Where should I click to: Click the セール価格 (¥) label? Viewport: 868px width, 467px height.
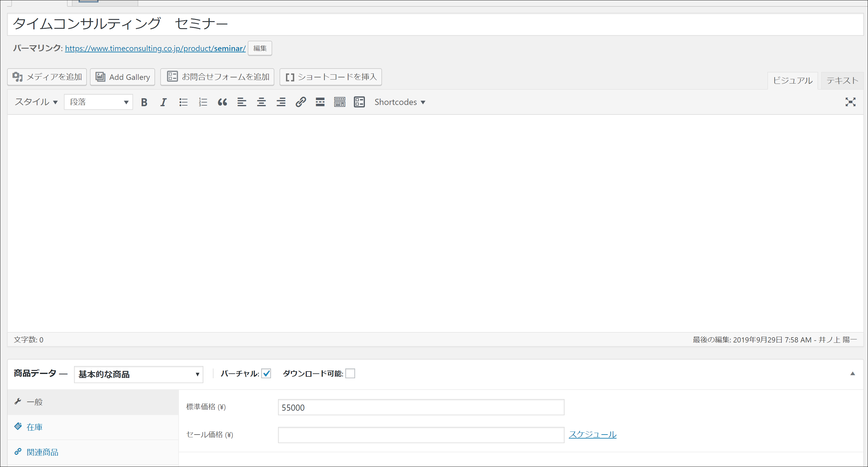[x=210, y=435]
